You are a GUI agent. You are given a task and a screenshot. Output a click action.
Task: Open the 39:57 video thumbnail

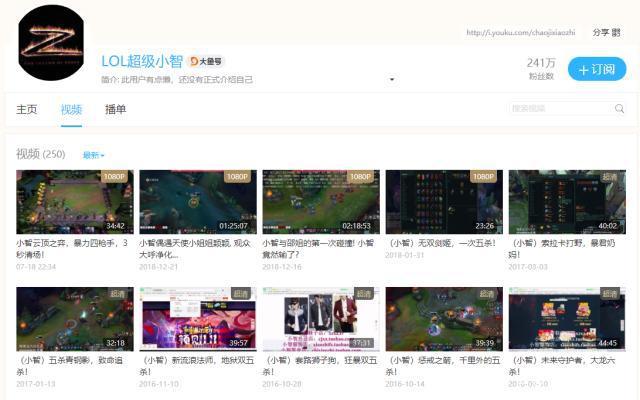[198, 319]
